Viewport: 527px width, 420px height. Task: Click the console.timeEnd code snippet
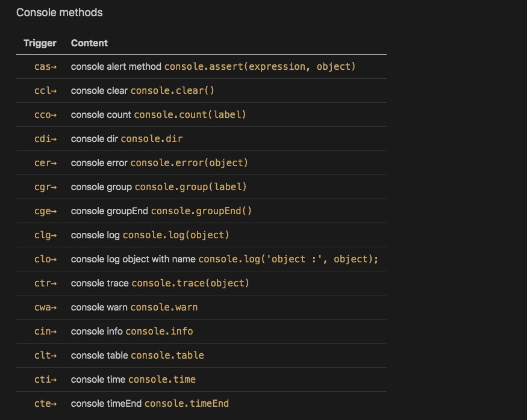point(187,403)
